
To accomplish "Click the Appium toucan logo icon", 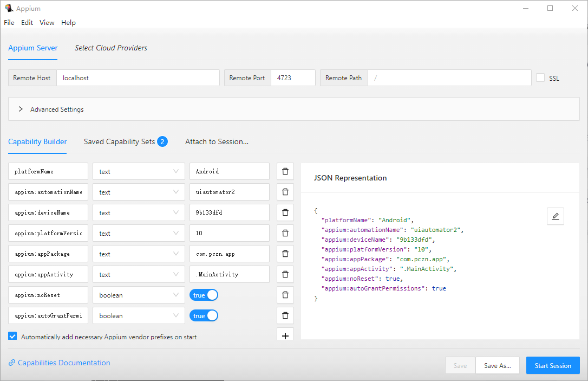I will point(9,8).
